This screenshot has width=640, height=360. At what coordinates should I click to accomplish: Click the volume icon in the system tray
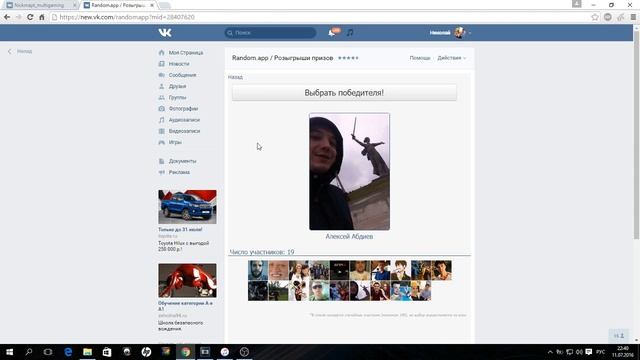pyautogui.click(x=579, y=352)
